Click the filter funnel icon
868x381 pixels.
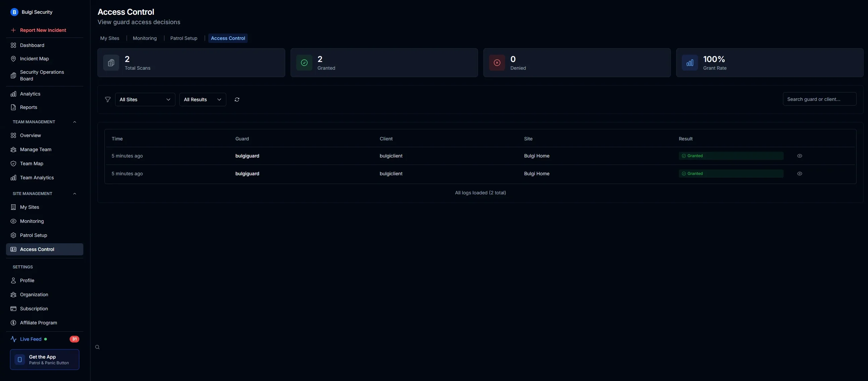pyautogui.click(x=107, y=99)
